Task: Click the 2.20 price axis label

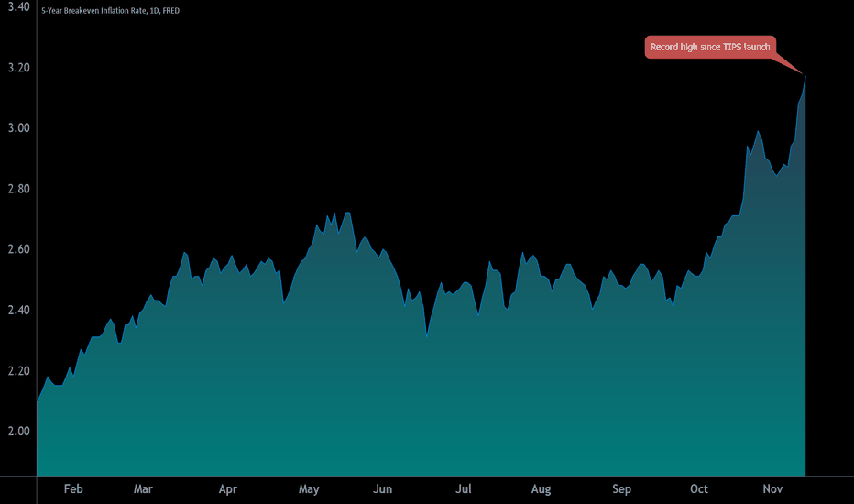Action: point(19,371)
